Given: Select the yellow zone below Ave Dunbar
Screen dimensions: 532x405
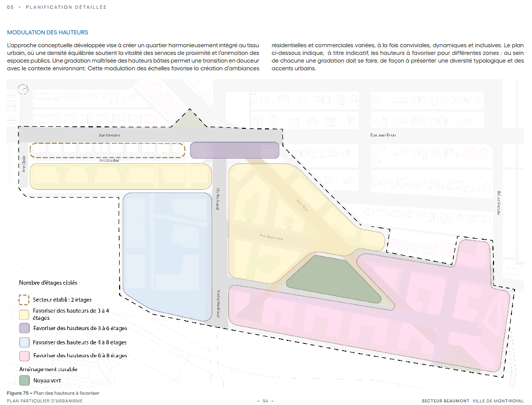Looking at the screenshot, I should (x=121, y=176).
